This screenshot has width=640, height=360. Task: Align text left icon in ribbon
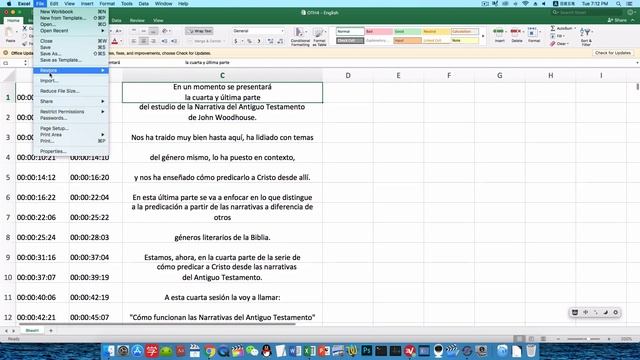pyautogui.click(x=134, y=41)
